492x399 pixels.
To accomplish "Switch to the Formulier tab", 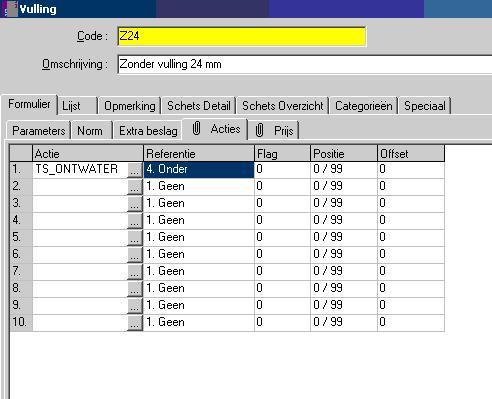I will [x=29, y=104].
